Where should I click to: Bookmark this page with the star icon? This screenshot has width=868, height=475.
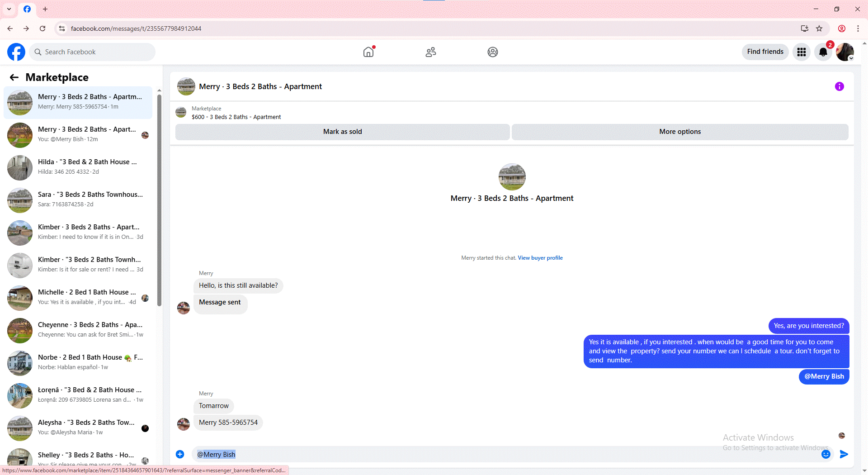819,28
